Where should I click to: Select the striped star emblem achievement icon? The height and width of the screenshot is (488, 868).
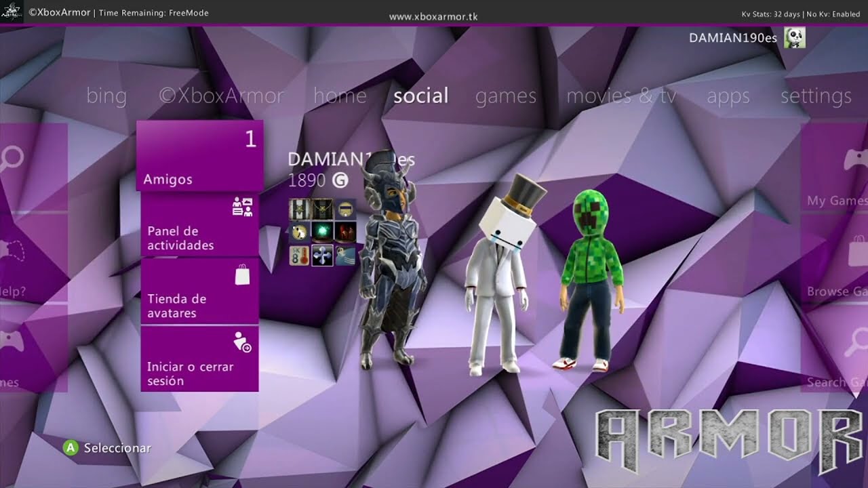[x=300, y=209]
